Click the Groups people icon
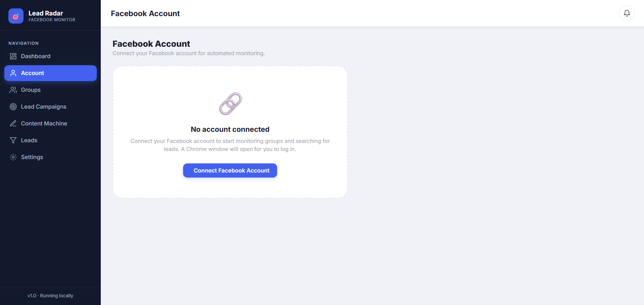The image size is (644, 305). coord(13,90)
